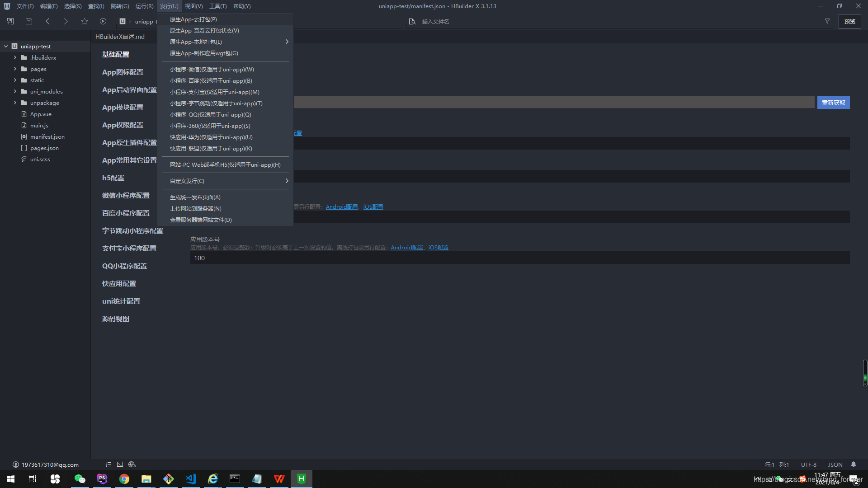Navigate back with the left arrow icon

tap(47, 21)
